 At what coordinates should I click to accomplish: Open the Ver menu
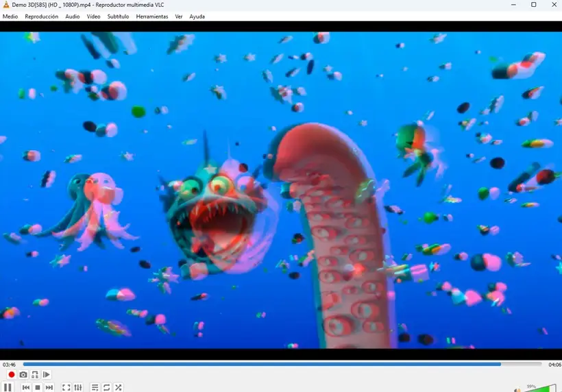(179, 16)
